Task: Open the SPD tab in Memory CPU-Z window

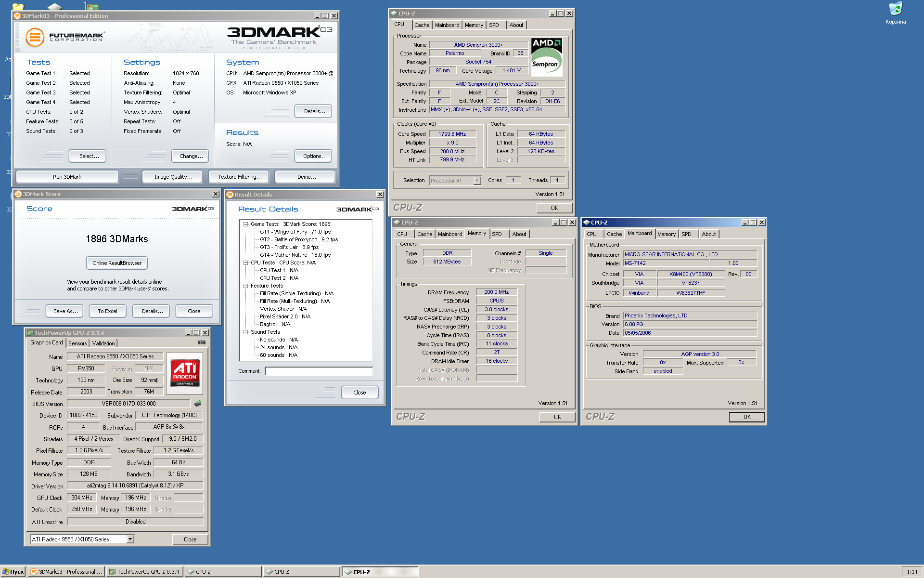Action: (x=497, y=234)
